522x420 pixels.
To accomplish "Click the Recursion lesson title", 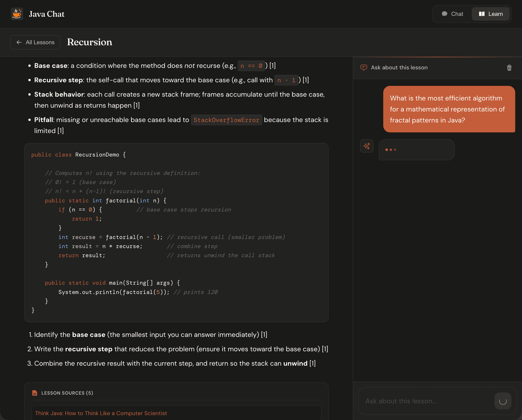I will [89, 42].
